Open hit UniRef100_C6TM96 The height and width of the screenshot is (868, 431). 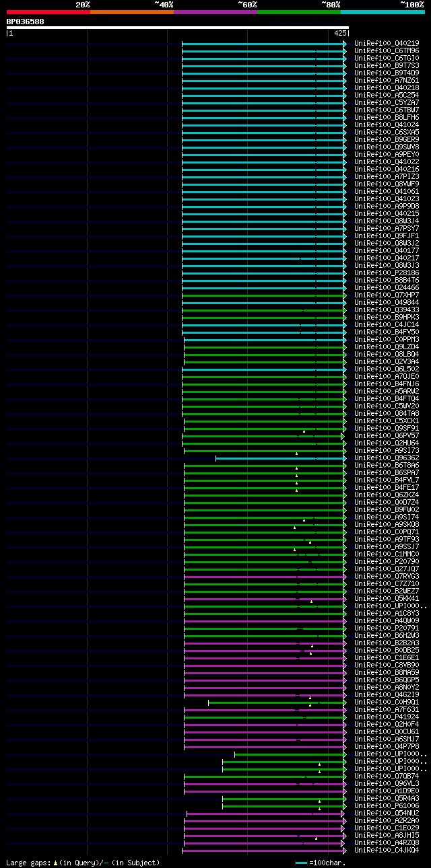(387, 51)
